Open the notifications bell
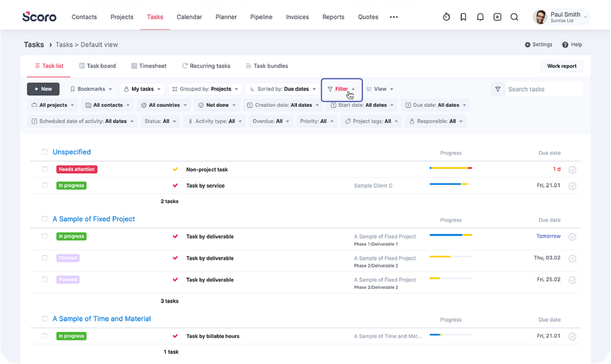This screenshot has height=364, width=611. click(x=480, y=17)
